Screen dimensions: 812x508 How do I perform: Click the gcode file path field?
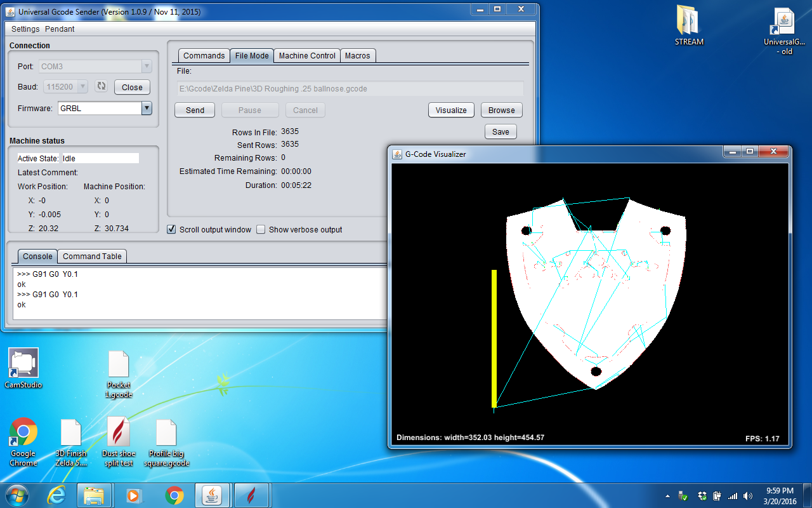[x=350, y=89]
